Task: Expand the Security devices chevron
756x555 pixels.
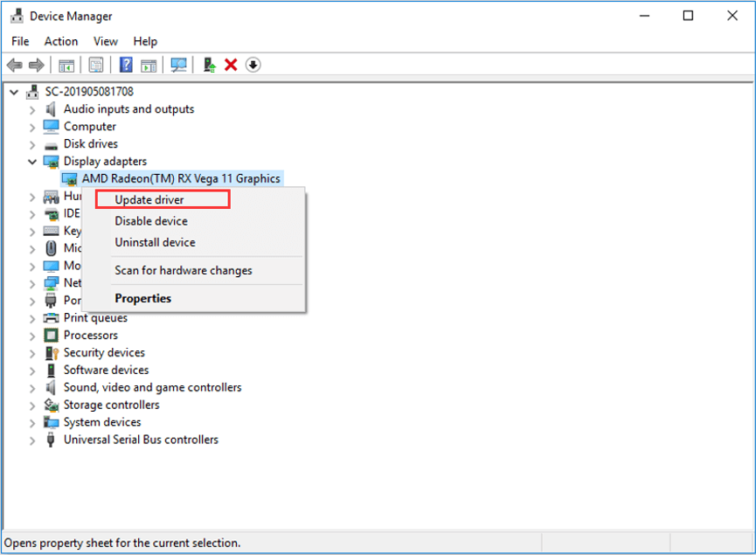Action: coord(32,353)
